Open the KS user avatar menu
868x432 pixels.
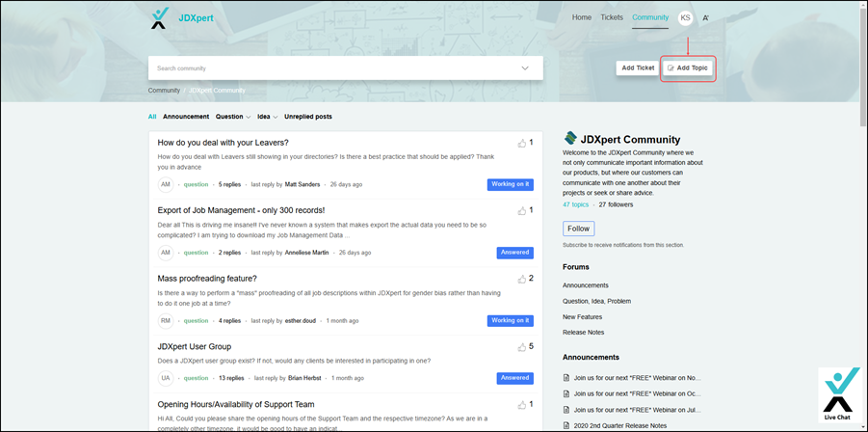pyautogui.click(x=685, y=17)
